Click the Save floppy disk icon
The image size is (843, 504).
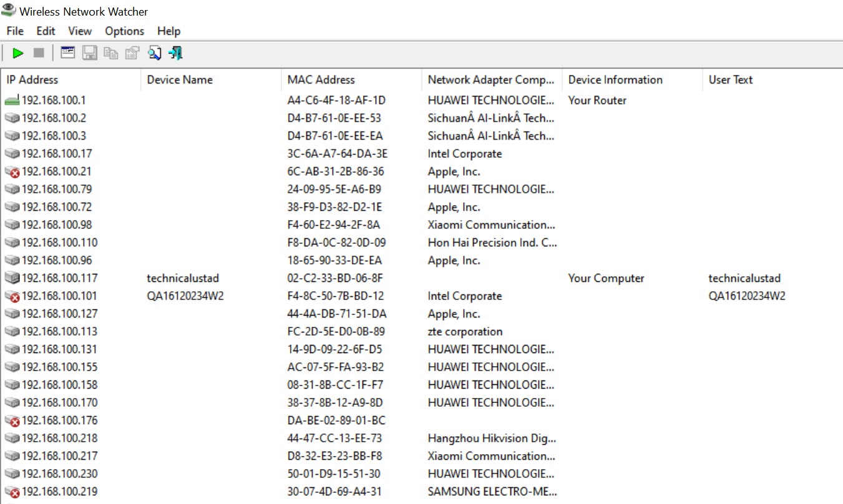(90, 53)
